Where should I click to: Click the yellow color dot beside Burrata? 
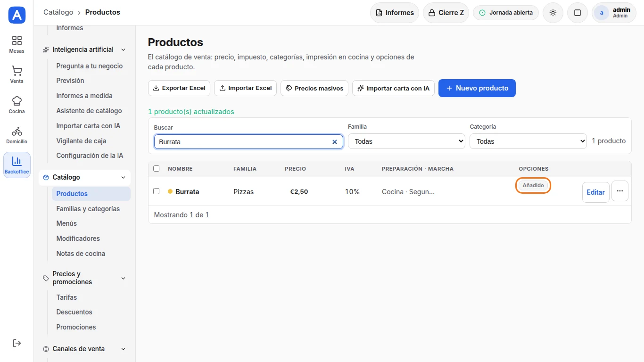(x=170, y=191)
